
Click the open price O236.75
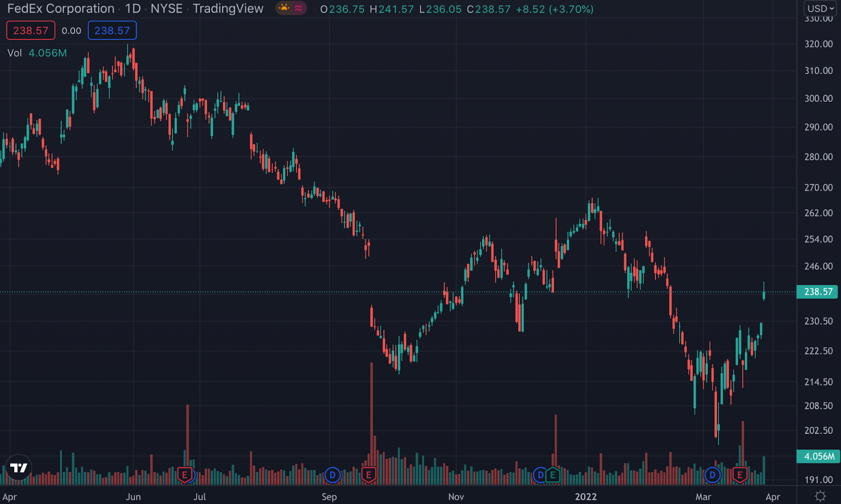[342, 9]
